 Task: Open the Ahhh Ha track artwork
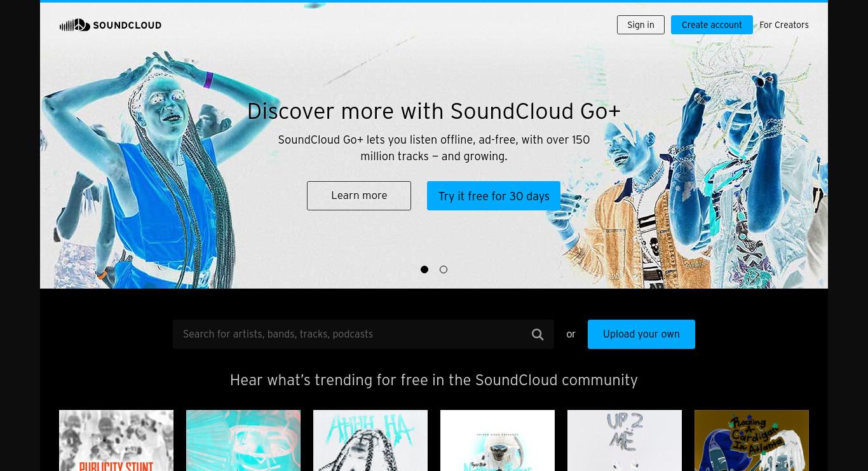pos(370,440)
